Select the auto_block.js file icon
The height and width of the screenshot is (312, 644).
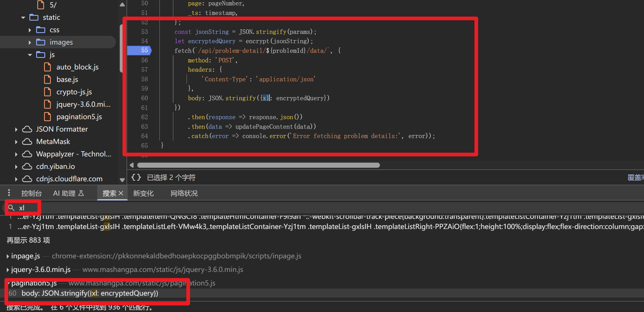point(47,67)
